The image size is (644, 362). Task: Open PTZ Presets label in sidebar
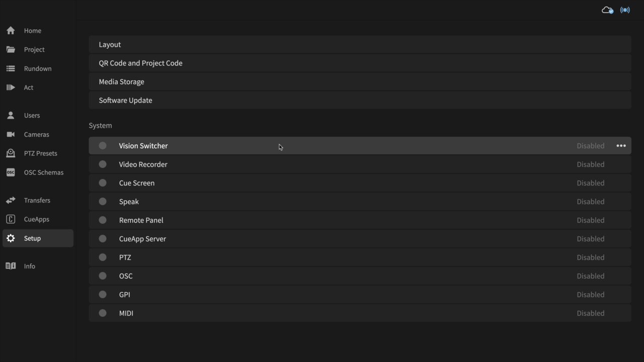click(41, 153)
